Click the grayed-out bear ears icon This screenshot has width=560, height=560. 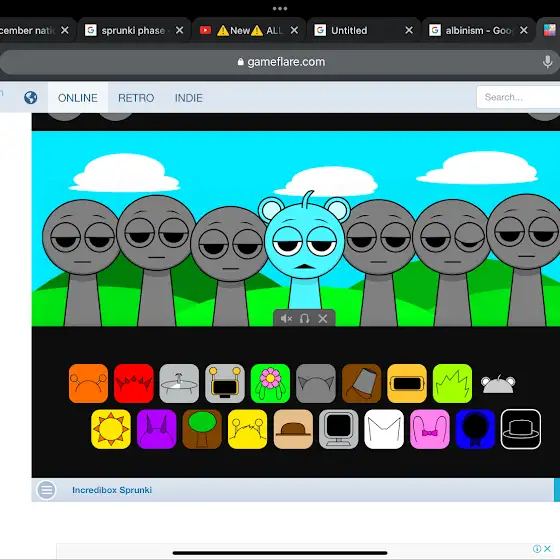click(x=498, y=384)
